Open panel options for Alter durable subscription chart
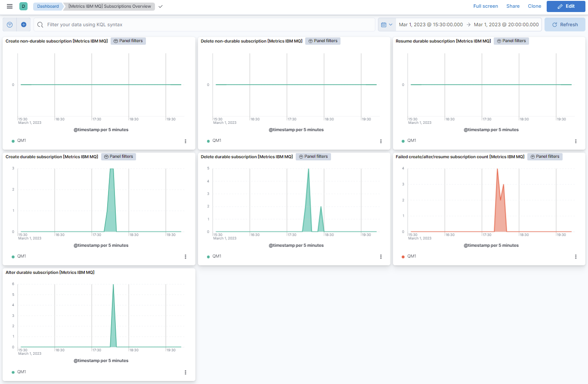 [186, 372]
